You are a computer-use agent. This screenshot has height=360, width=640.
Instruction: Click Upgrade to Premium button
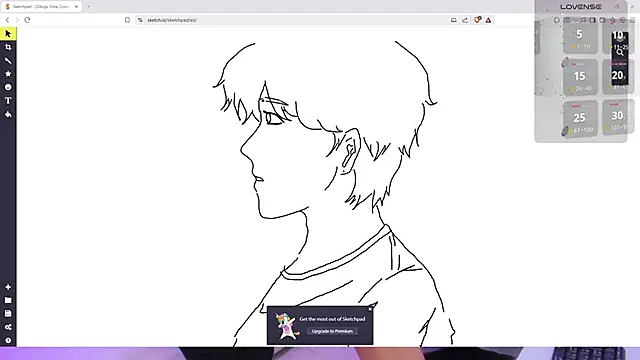(332, 331)
